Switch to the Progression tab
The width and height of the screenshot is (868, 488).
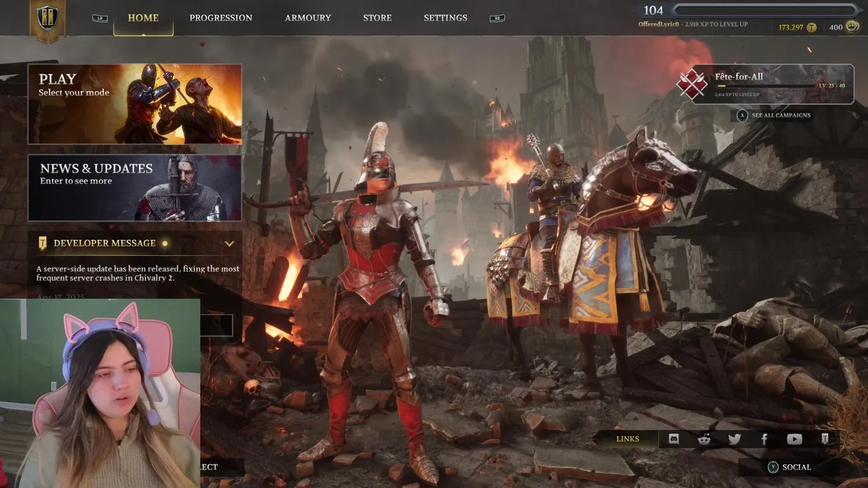(221, 18)
